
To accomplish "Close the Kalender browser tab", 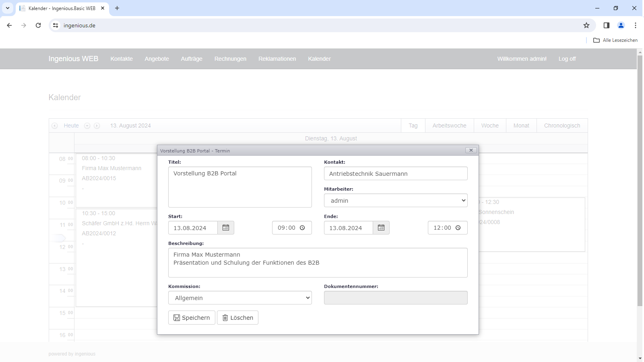I will 103,8.
